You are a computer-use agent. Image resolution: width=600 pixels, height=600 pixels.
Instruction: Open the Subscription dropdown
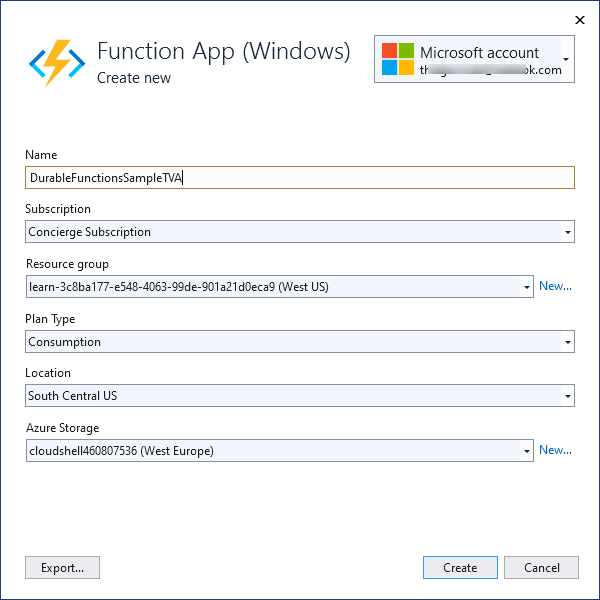click(300, 232)
